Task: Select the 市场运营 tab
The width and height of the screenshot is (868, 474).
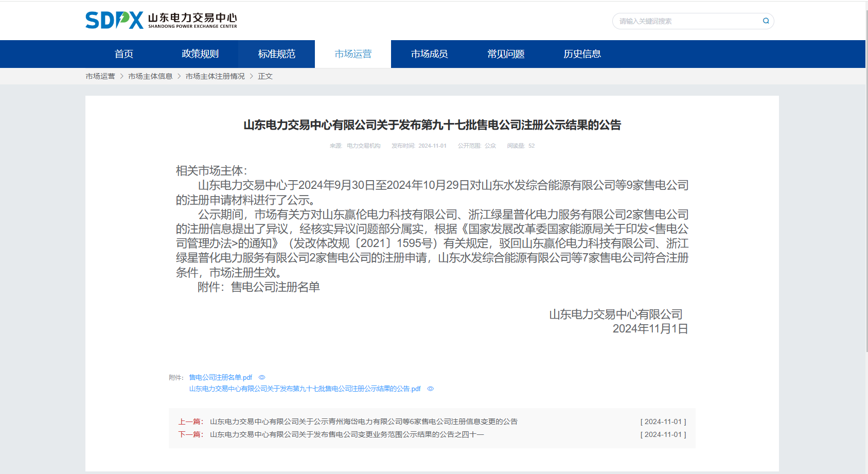Action: click(x=353, y=54)
